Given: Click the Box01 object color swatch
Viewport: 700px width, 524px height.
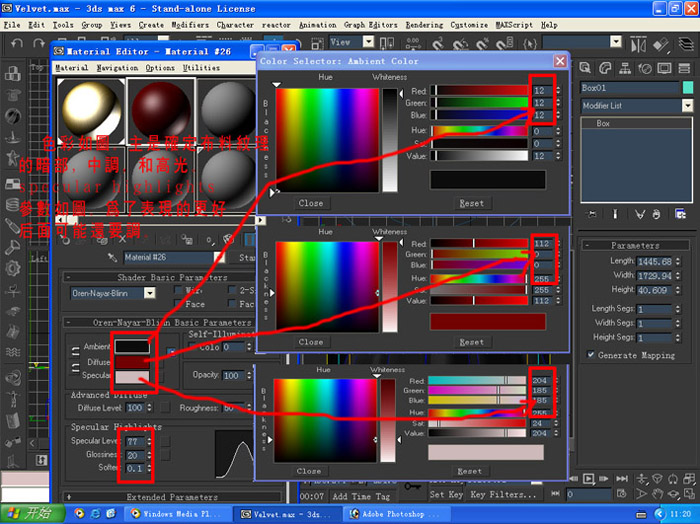Looking at the screenshot, I should 688,87.
